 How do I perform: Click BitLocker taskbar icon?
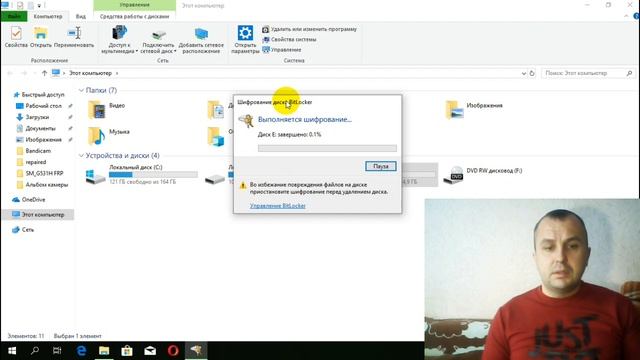point(196,351)
